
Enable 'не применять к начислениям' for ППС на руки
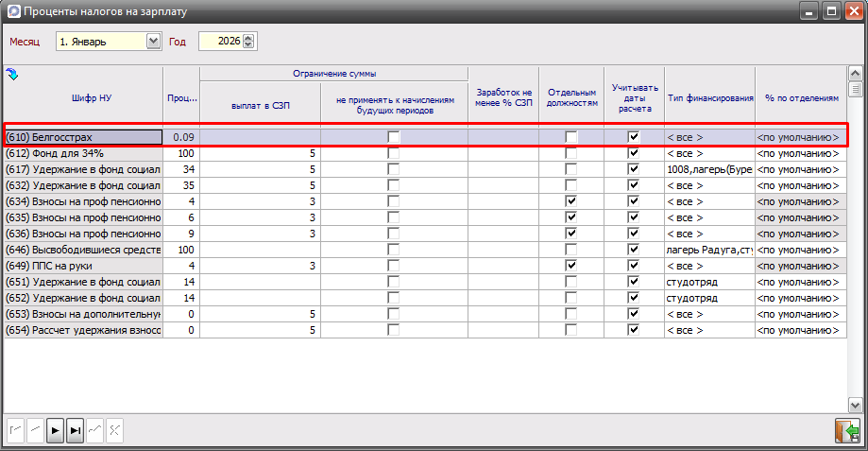[394, 266]
